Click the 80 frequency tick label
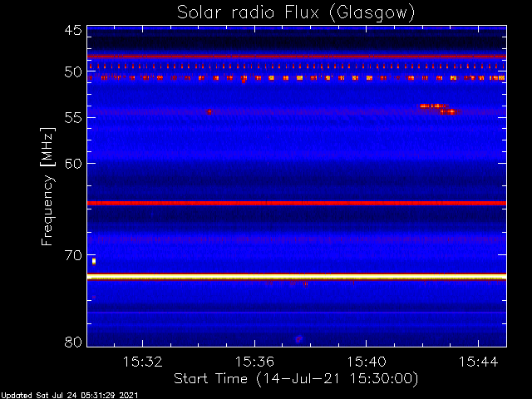The height and width of the screenshot is (399, 532). point(73,342)
